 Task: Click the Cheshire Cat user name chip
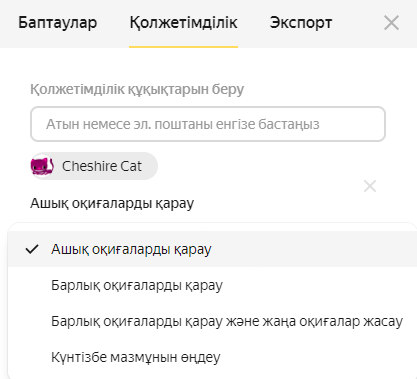(x=94, y=166)
